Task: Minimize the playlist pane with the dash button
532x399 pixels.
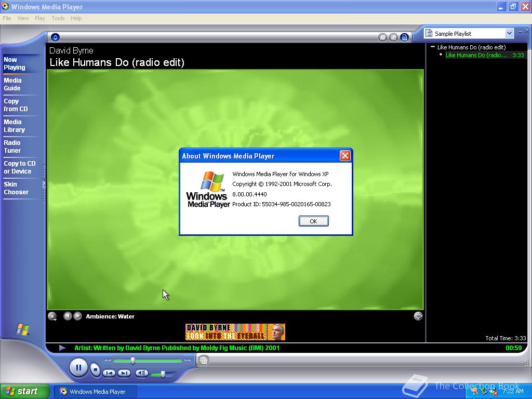Action: click(x=520, y=31)
